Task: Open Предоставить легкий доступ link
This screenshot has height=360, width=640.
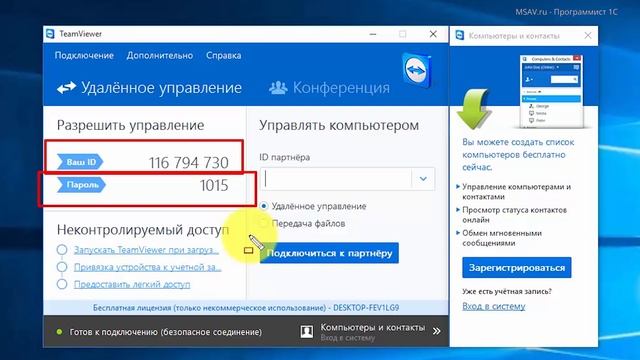Action: coord(132,284)
